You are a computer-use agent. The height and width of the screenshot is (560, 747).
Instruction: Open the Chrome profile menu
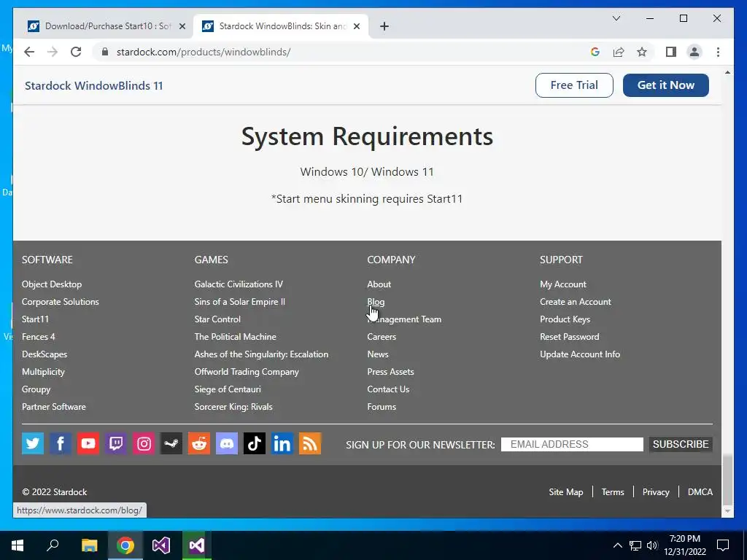[694, 52]
